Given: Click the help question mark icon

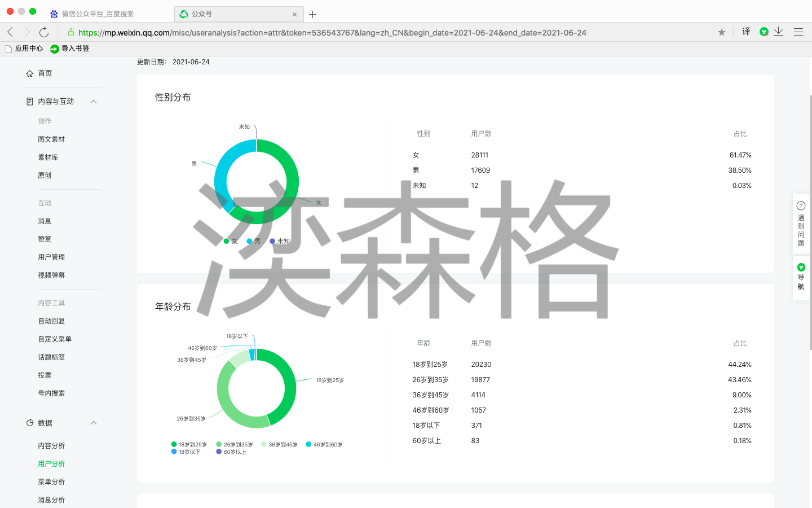Looking at the screenshot, I should 801,206.
